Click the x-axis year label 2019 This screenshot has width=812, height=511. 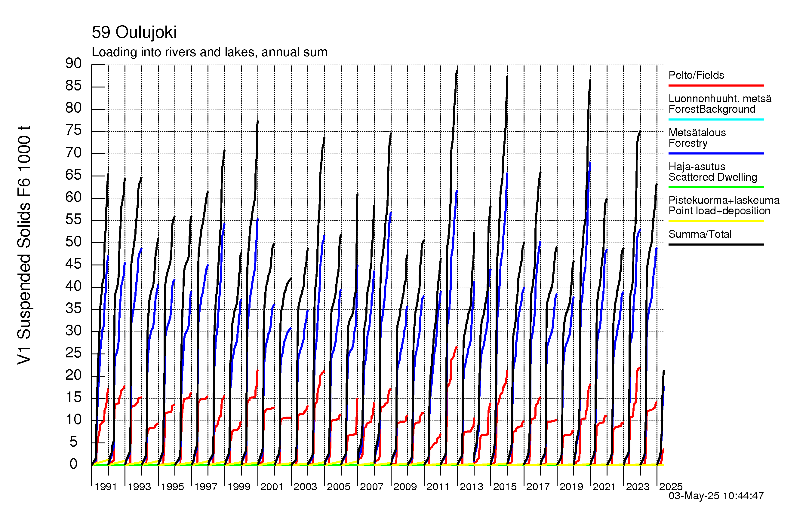pyautogui.click(x=571, y=487)
